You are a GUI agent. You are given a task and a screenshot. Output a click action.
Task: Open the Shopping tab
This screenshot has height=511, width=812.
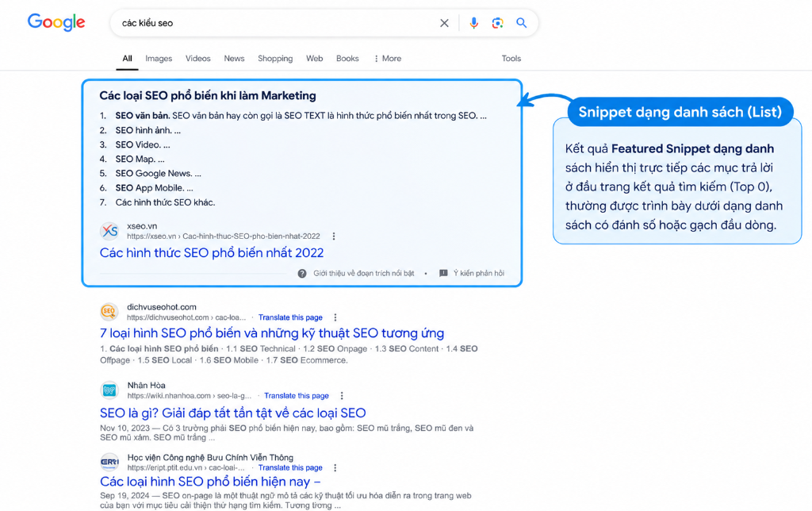point(275,59)
